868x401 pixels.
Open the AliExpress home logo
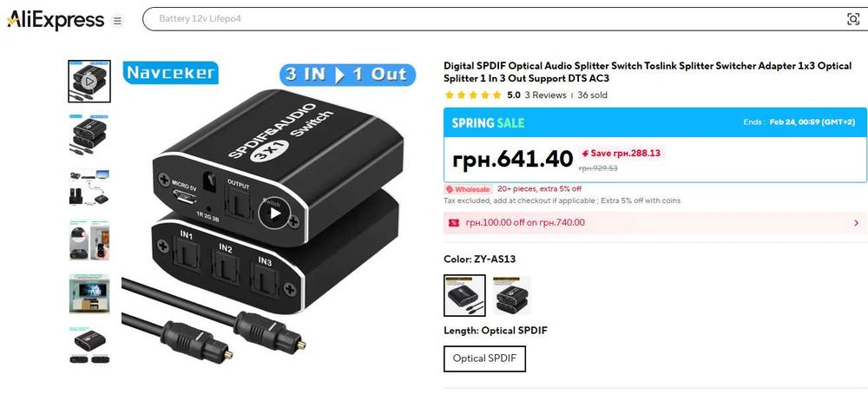click(56, 21)
